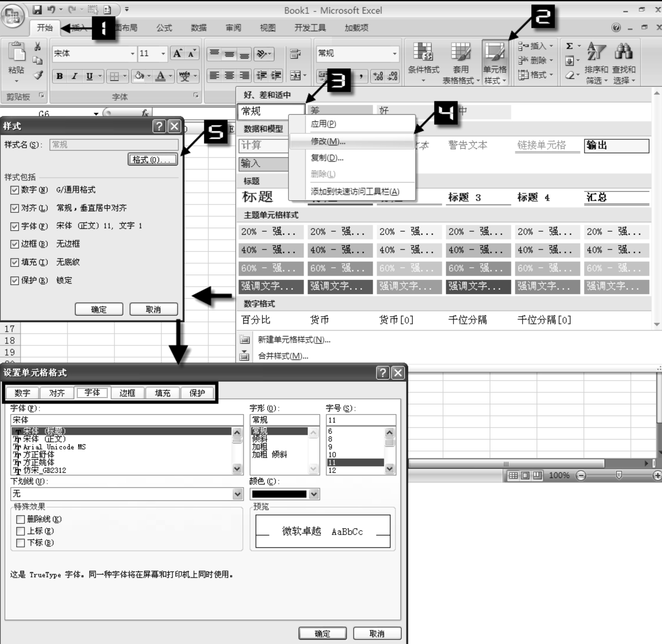This screenshot has height=644, width=662.
Task: Click 取消 in the 样式 dialog
Action: point(153,309)
